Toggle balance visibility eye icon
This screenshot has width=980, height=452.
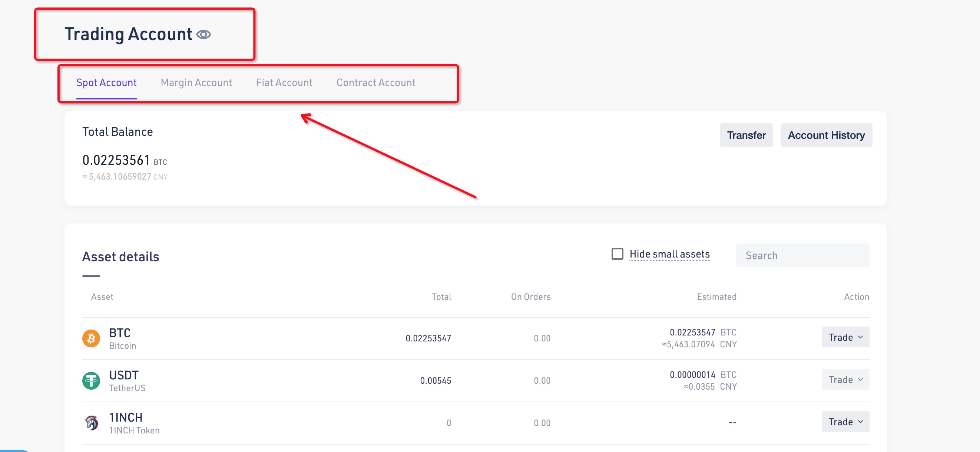(x=203, y=35)
